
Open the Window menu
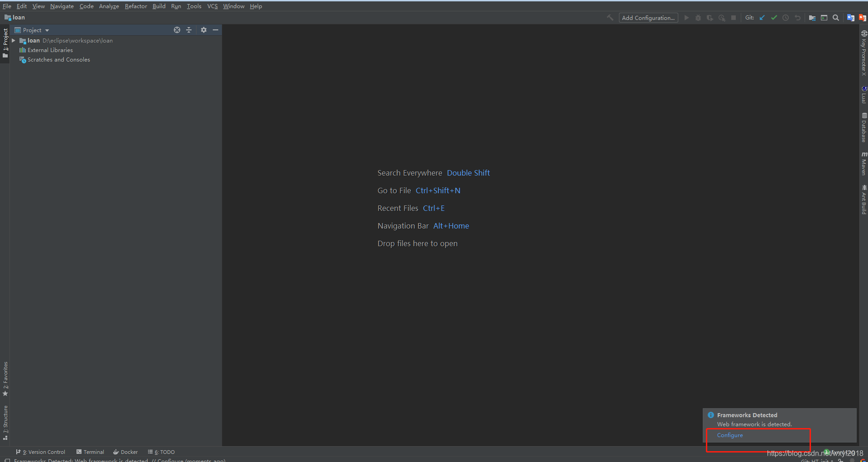[234, 6]
